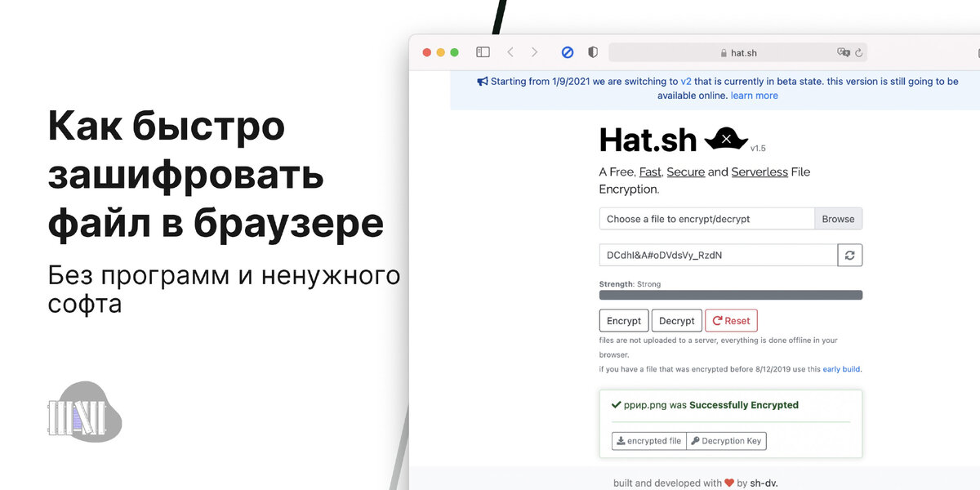Follow the learn more link
Screen dimensions: 980x490
(755, 96)
